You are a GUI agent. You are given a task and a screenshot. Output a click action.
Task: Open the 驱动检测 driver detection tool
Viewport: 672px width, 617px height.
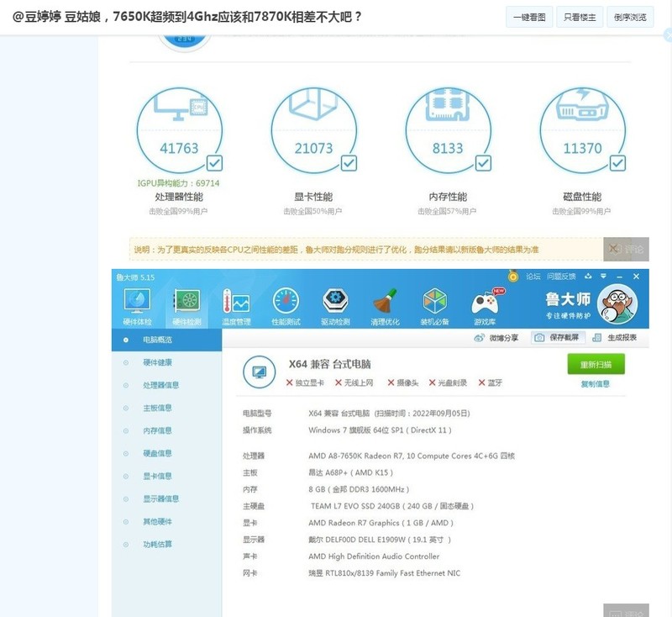pyautogui.click(x=335, y=306)
